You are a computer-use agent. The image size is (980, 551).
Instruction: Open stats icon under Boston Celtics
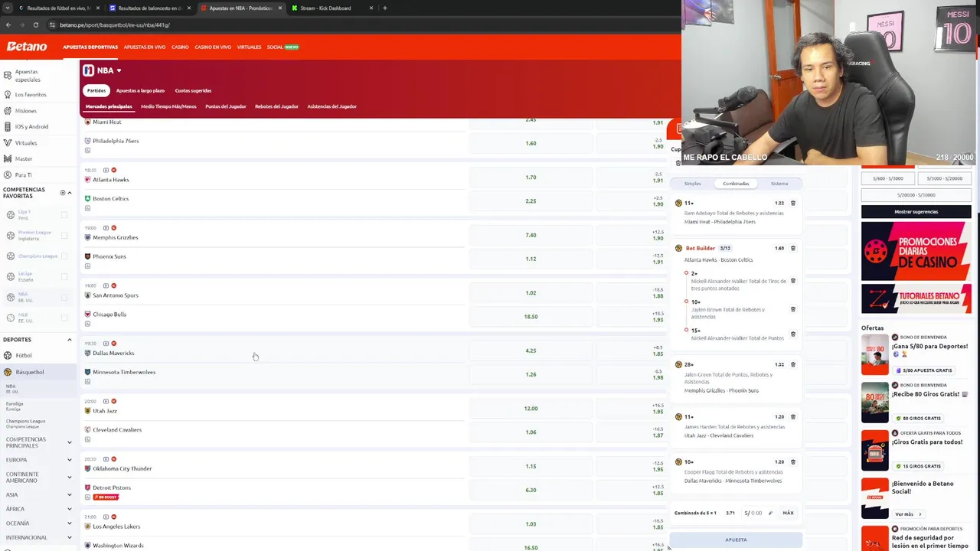pos(87,208)
